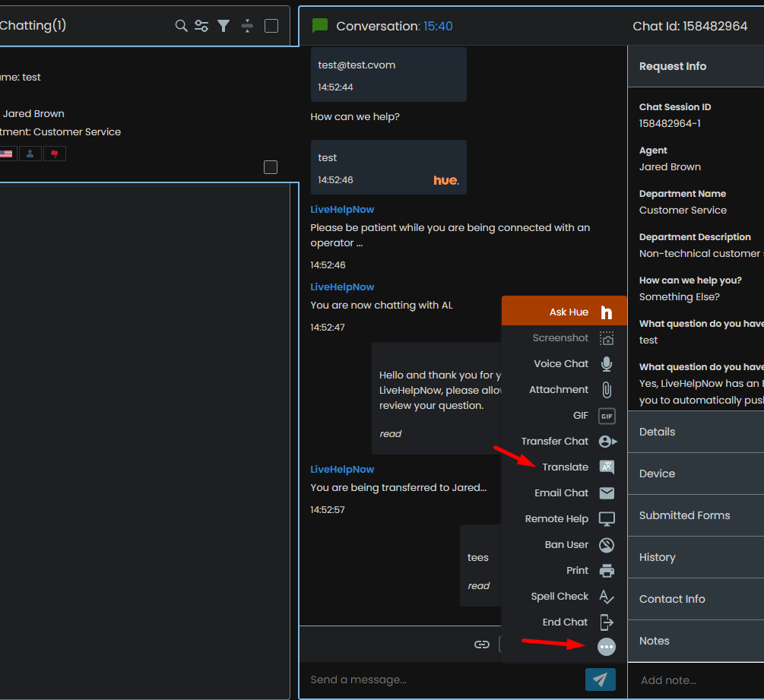Click the red thumbs-down icon on chat card
Screen dimensions: 764x700
(54, 154)
